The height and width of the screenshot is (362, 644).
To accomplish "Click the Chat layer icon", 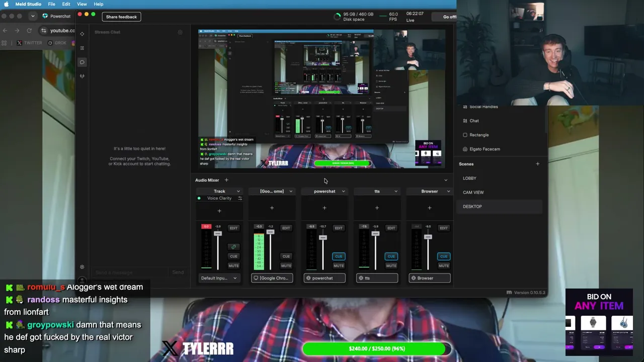I will tap(465, 121).
